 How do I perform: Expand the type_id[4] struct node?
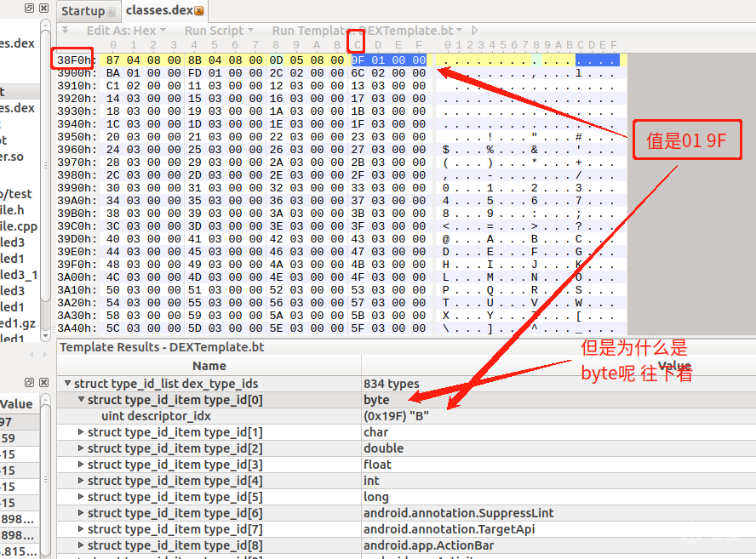pos(81,481)
